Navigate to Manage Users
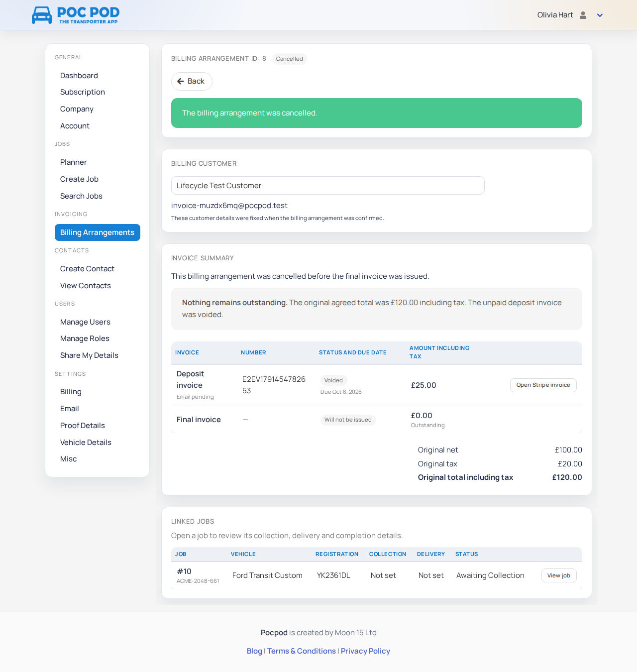Image resolution: width=637 pixels, height=672 pixels. pos(85,322)
